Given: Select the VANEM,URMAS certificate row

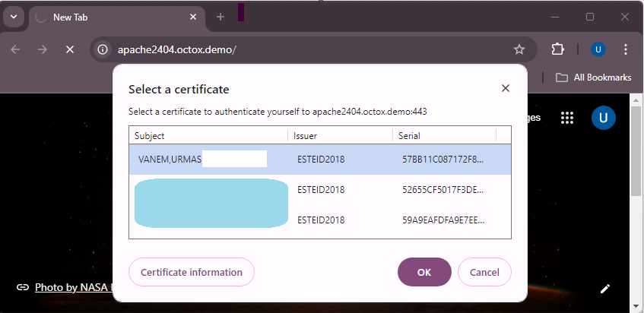Looking at the screenshot, I should pyautogui.click(x=320, y=160).
